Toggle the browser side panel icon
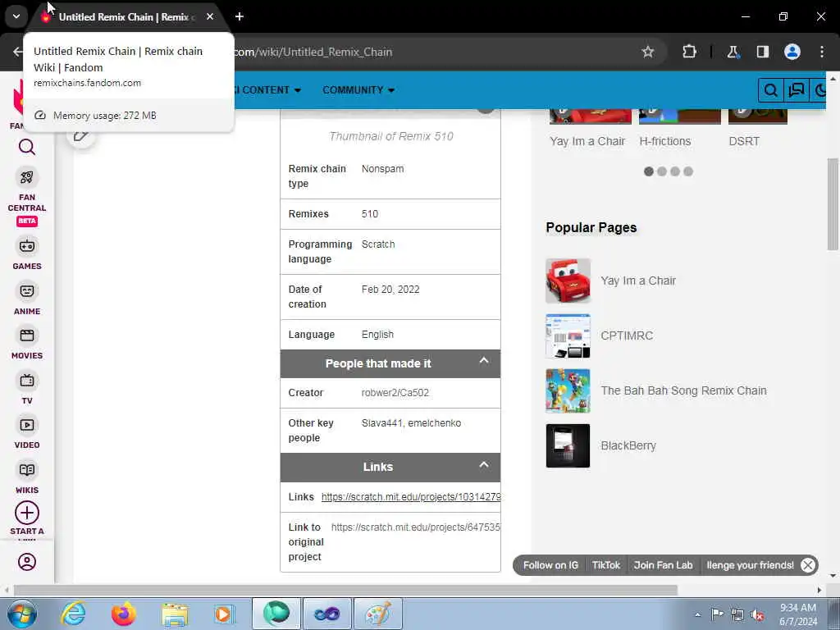 click(x=762, y=52)
